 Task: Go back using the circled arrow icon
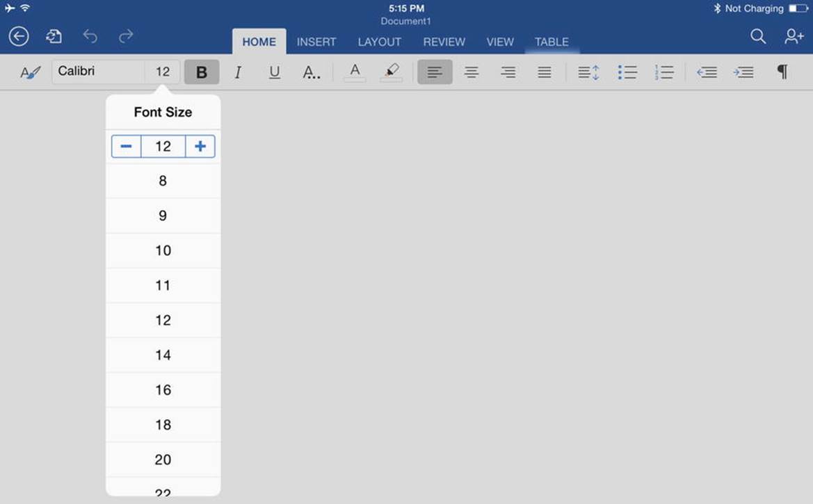[x=19, y=36]
